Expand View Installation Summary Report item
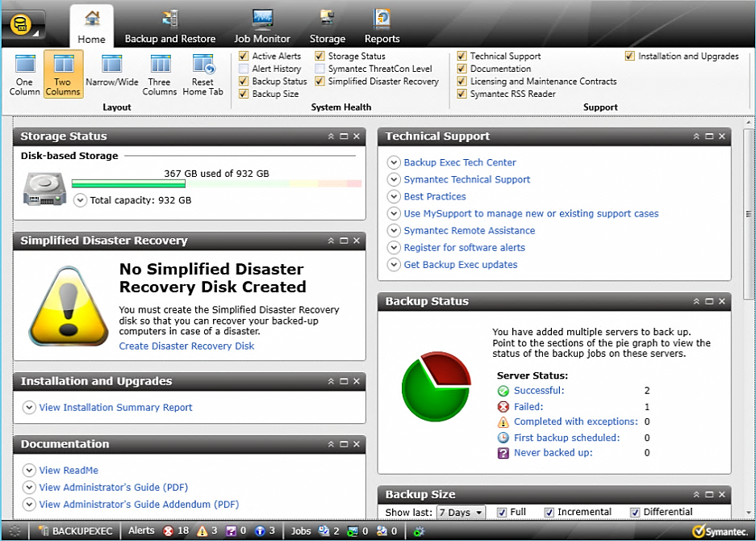756x541 pixels. coord(29,408)
